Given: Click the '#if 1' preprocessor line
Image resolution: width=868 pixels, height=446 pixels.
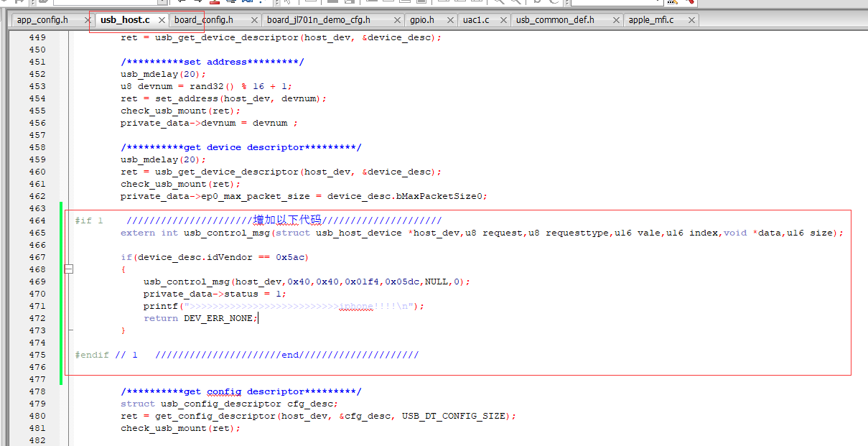Looking at the screenshot, I should pyautogui.click(x=258, y=220).
